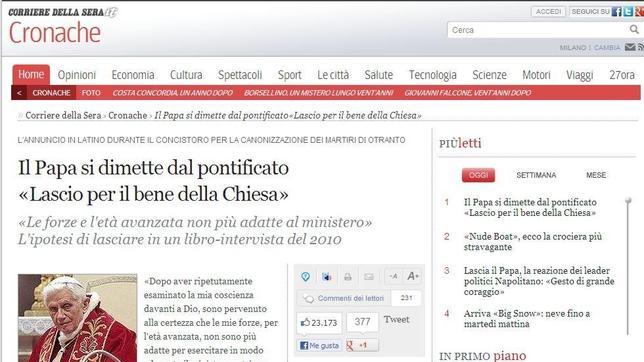The width and height of the screenshot is (644, 362).
Task: Click the Più letti list scrollbar handle
Action: click(x=628, y=201)
